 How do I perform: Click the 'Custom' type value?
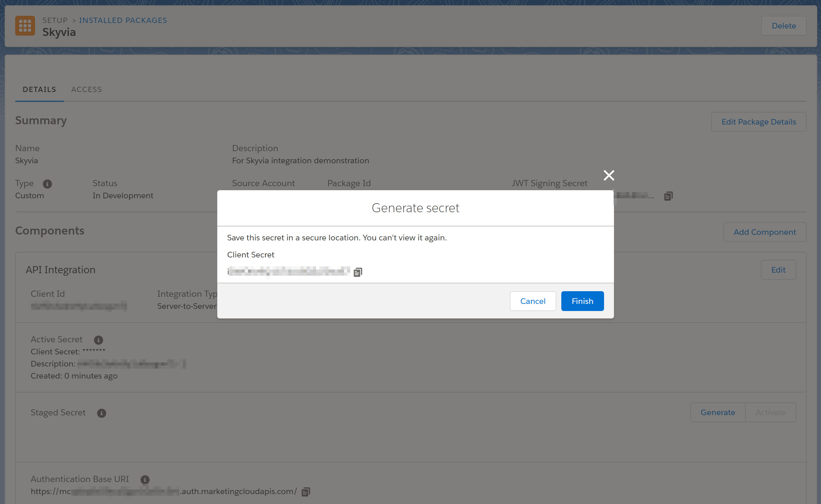(x=29, y=196)
